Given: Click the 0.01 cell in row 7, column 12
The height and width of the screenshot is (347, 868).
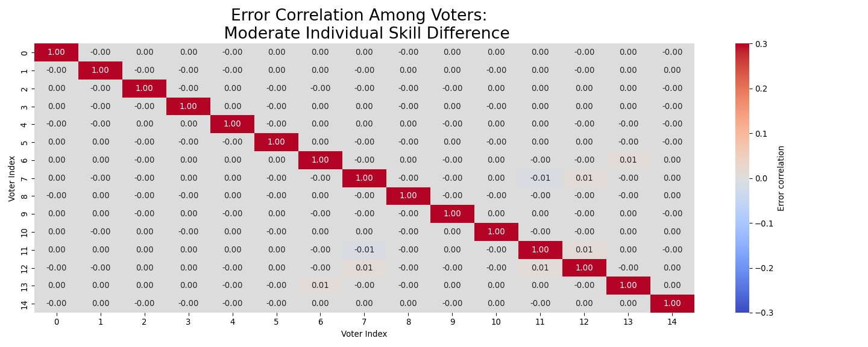Looking at the screenshot, I should pyautogui.click(x=584, y=178).
